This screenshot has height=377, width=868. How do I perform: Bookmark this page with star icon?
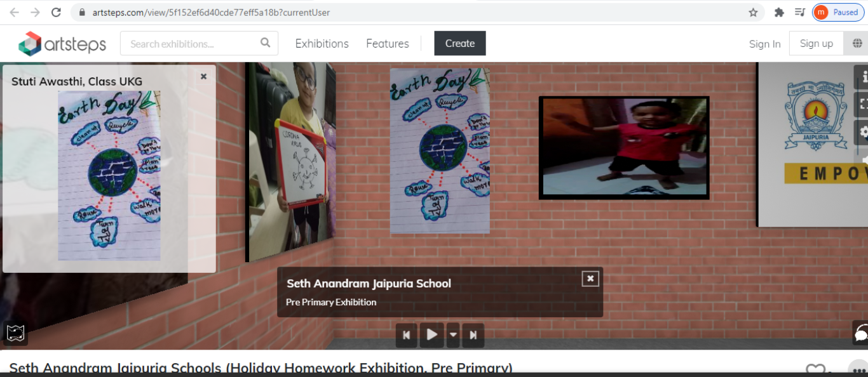[x=753, y=12]
